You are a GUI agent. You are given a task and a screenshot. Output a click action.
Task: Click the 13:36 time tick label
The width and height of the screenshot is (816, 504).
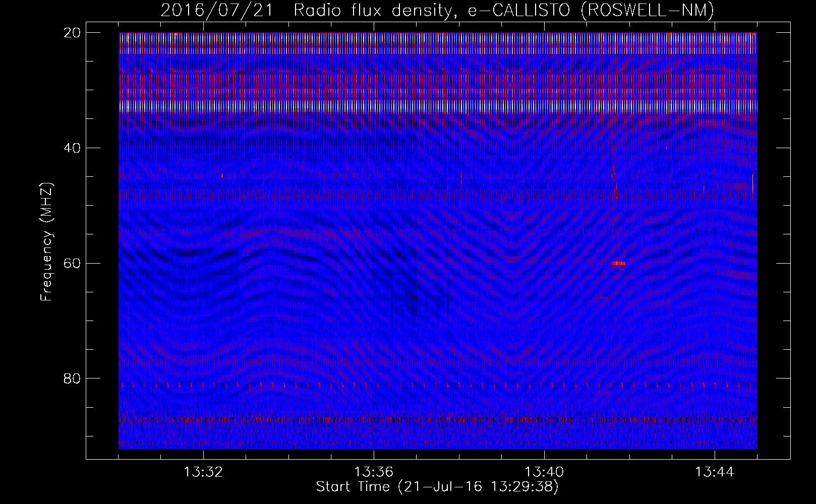coord(374,472)
